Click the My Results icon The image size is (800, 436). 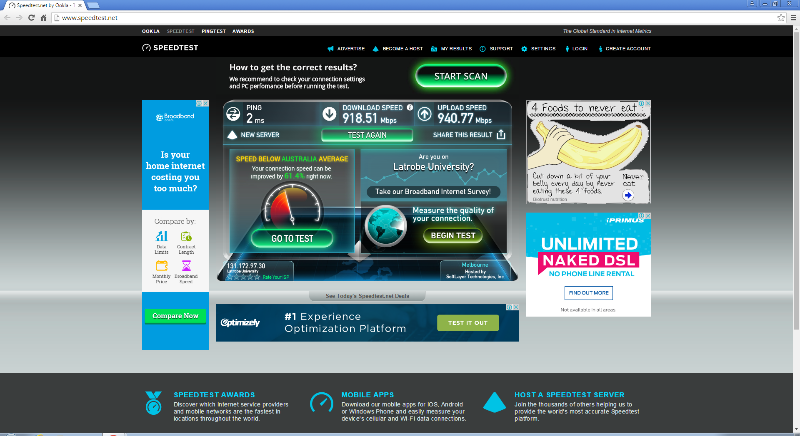coord(434,49)
